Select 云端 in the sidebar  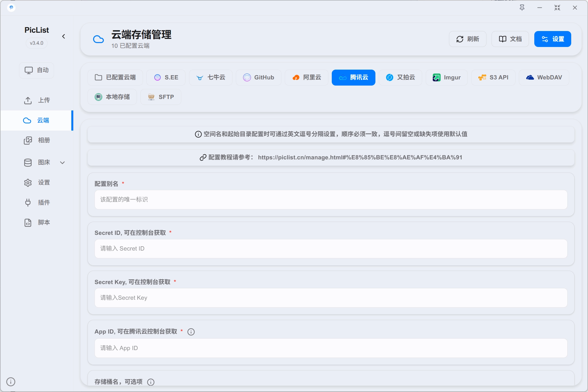37,120
